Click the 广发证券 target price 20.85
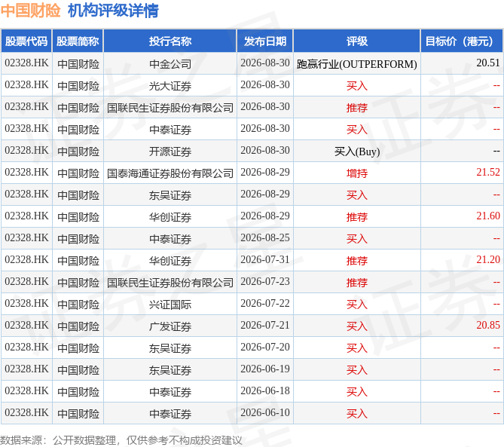Viewport: 504px width, 447px height. click(x=488, y=326)
